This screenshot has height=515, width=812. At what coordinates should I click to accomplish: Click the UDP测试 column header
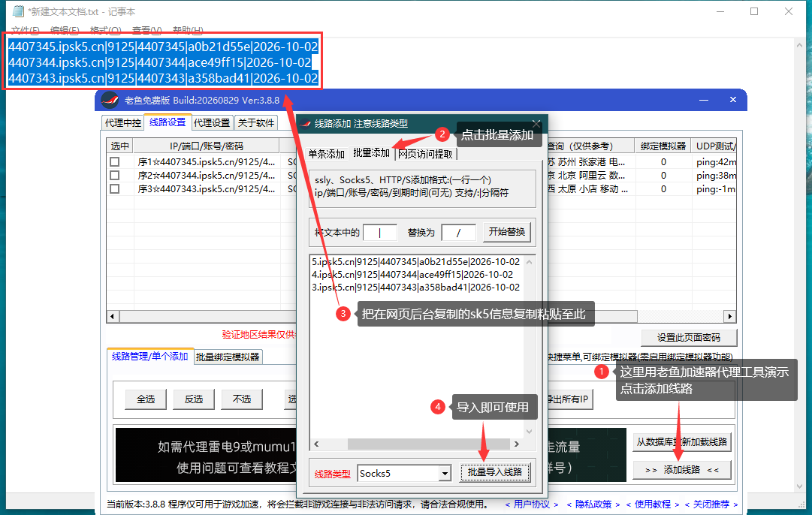715,146
